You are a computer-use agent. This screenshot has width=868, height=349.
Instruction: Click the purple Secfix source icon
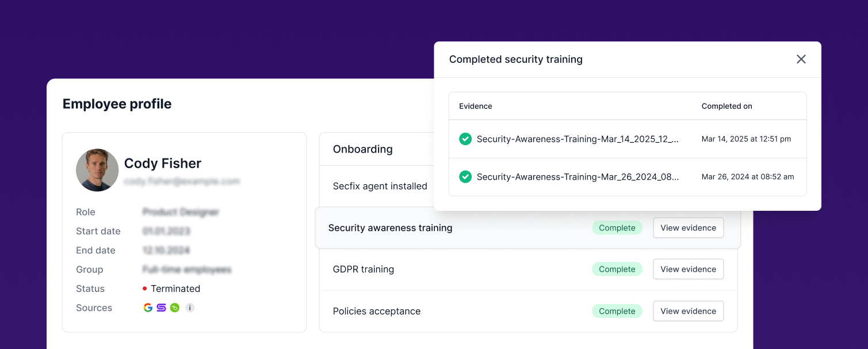[161, 308]
